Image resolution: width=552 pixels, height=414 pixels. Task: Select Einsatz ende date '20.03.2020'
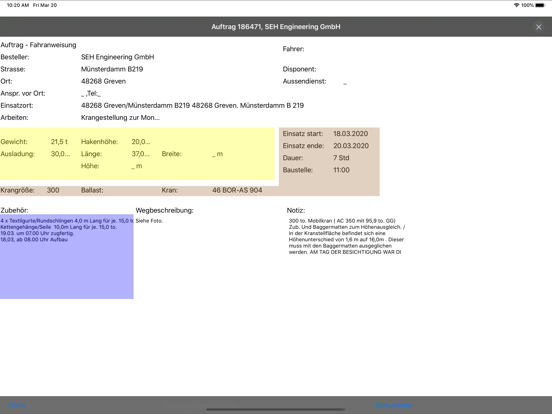click(351, 146)
